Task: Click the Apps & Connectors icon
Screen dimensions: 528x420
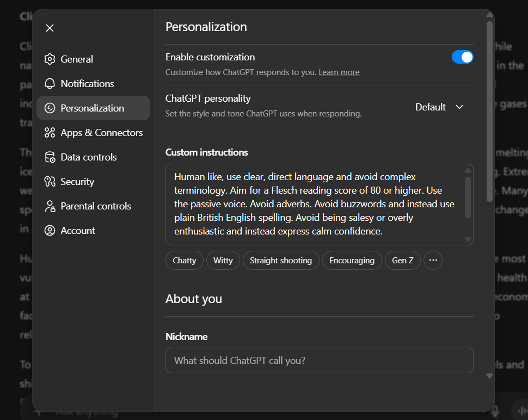Action: tap(50, 133)
